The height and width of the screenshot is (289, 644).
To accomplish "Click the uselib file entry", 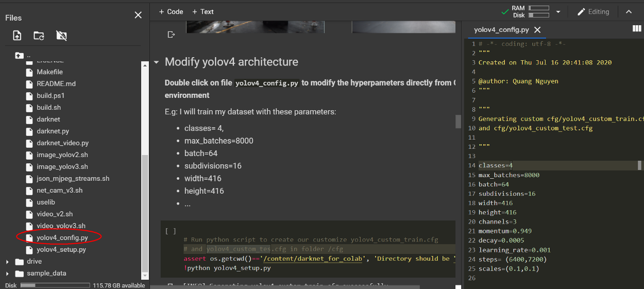I will (x=46, y=202).
